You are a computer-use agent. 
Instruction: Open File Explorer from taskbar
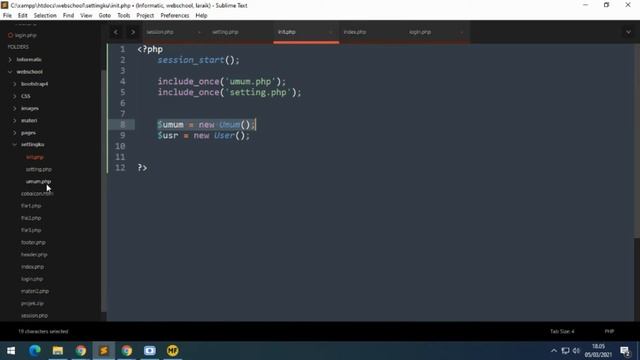tap(58, 351)
